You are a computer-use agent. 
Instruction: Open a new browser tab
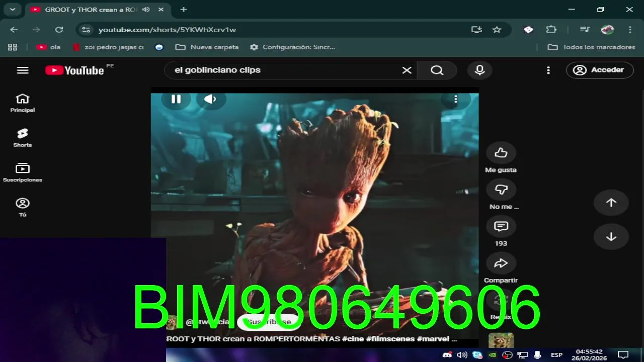[184, 10]
